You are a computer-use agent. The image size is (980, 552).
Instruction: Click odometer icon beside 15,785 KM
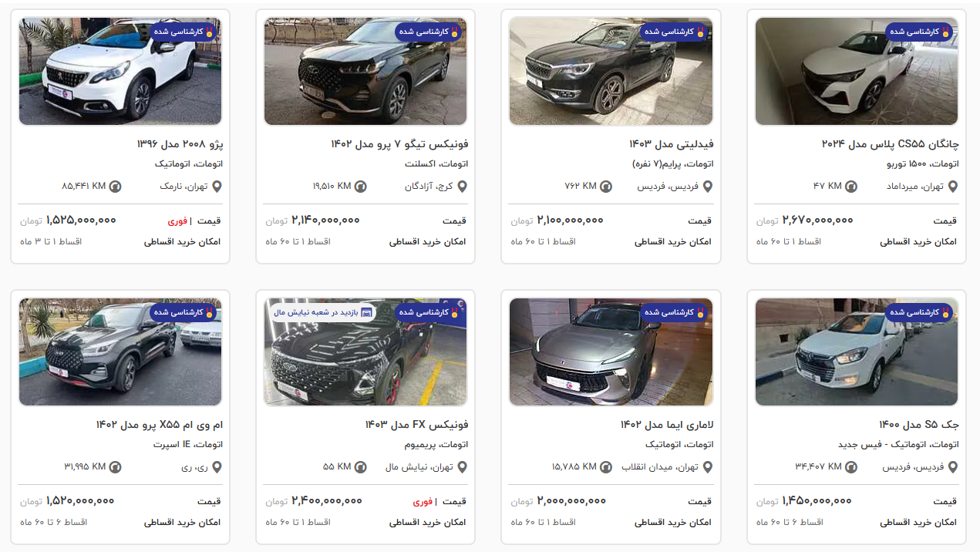point(605,467)
